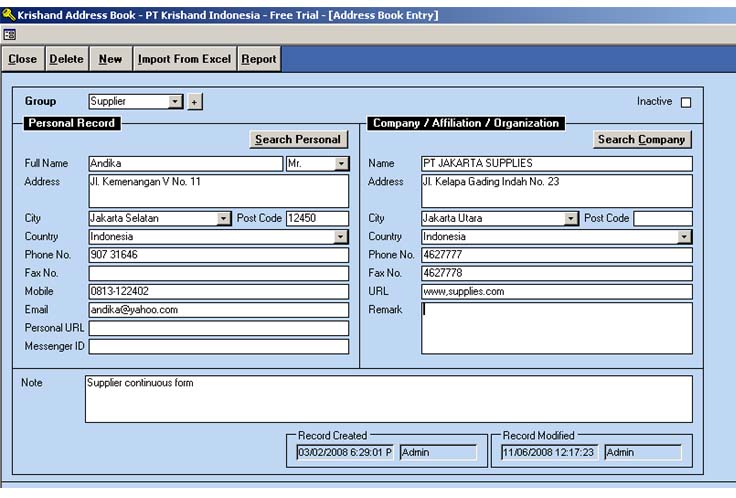736x498 pixels.
Task: Click Company / Affiliation / Organization header
Action: point(466,123)
